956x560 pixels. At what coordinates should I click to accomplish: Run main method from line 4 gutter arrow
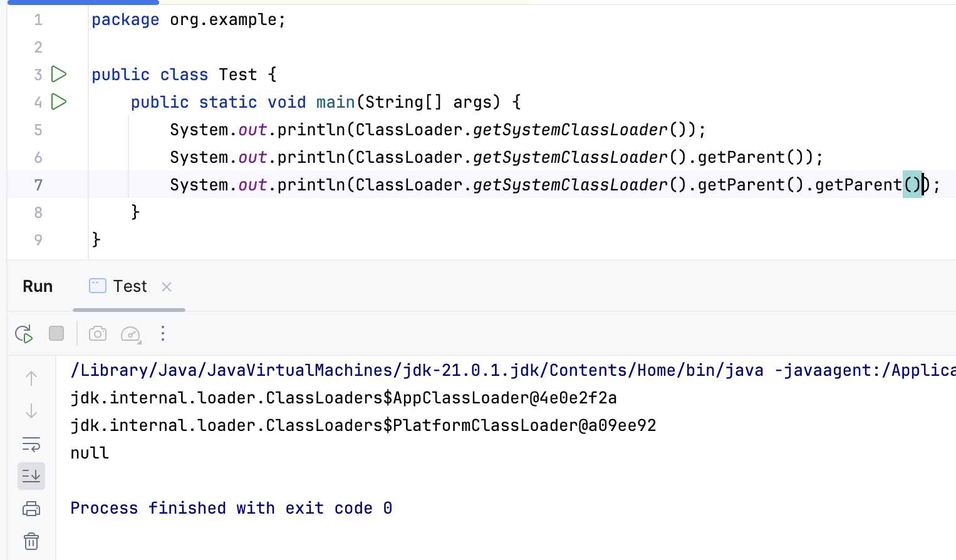click(x=59, y=101)
